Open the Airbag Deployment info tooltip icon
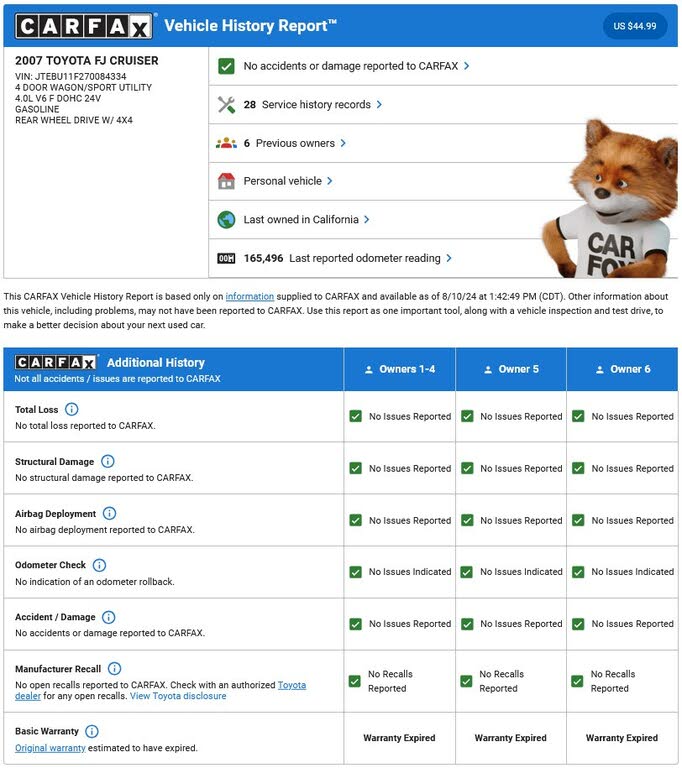The height and width of the screenshot is (768, 682). [x=110, y=513]
